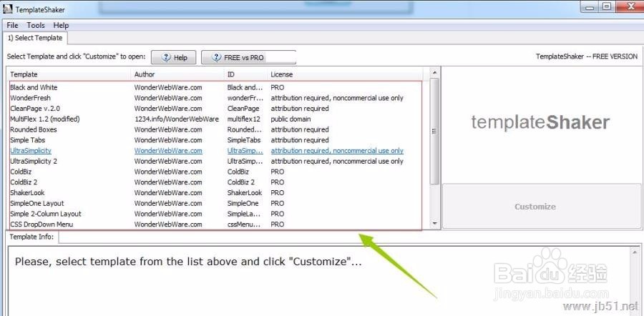Click the SimpleTabs ID cell
This screenshot has width=644, height=316.
(244, 140)
